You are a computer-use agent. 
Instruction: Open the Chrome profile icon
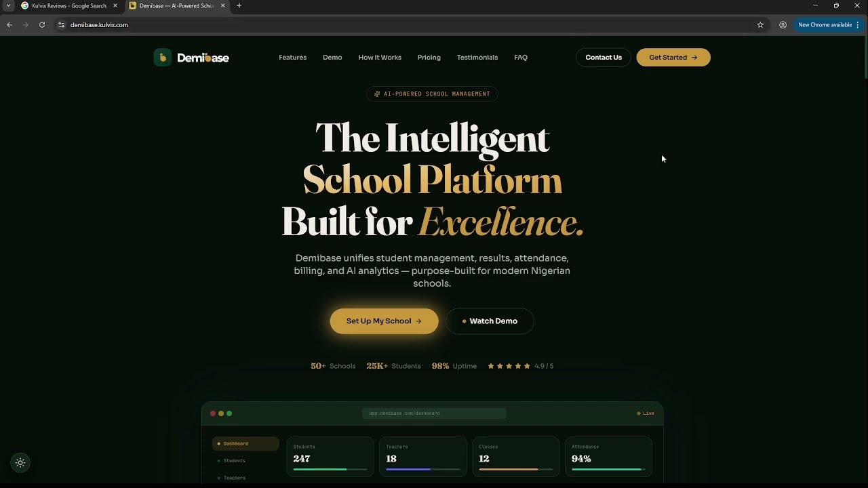[x=783, y=25]
